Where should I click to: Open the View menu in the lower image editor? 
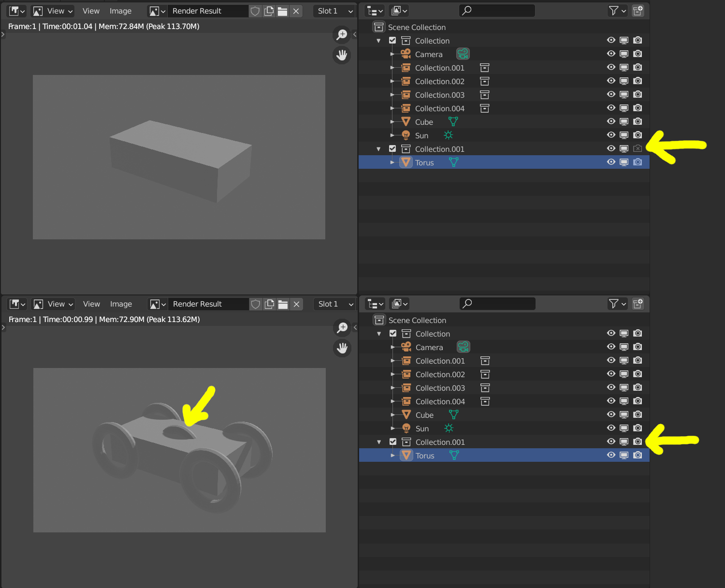pyautogui.click(x=91, y=304)
